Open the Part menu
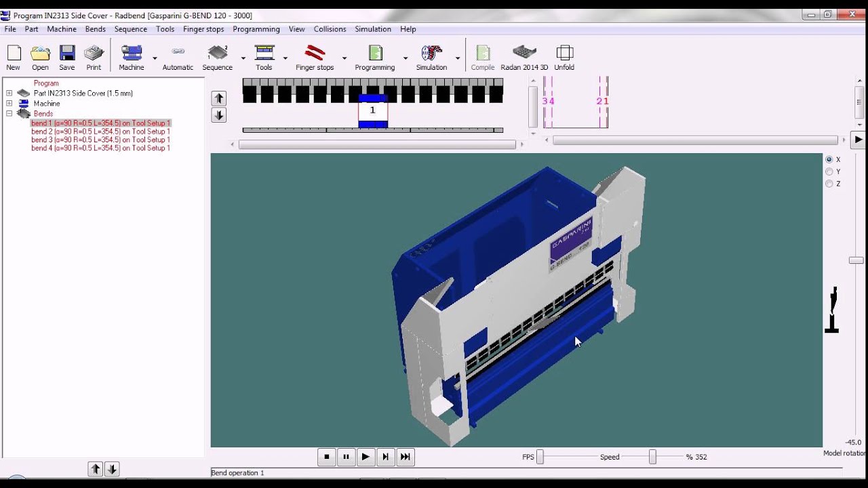868x488 pixels. click(x=31, y=29)
